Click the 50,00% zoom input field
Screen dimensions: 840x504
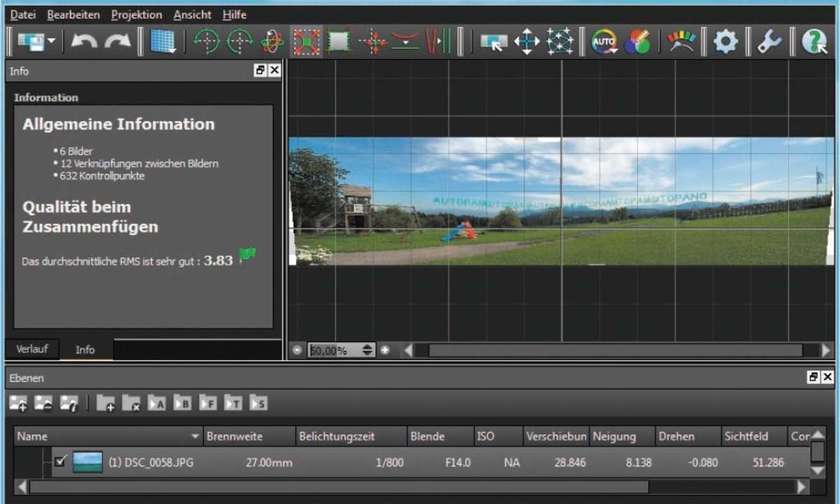335,350
